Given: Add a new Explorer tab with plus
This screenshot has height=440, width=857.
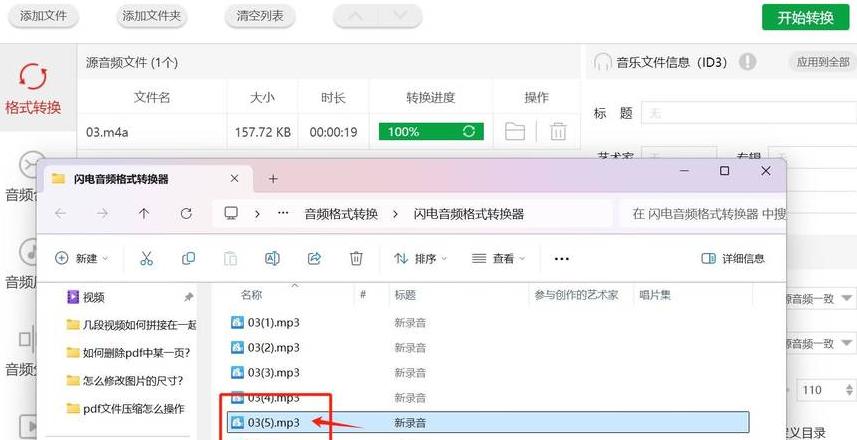Looking at the screenshot, I should [x=273, y=179].
